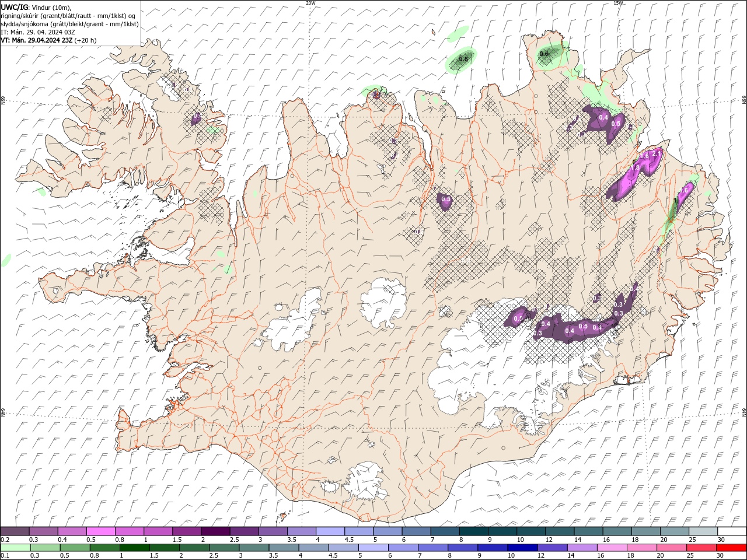Click the upper scale swatch between 2 and 2.5
Screen dimensions: 747x560
[x=215, y=531]
